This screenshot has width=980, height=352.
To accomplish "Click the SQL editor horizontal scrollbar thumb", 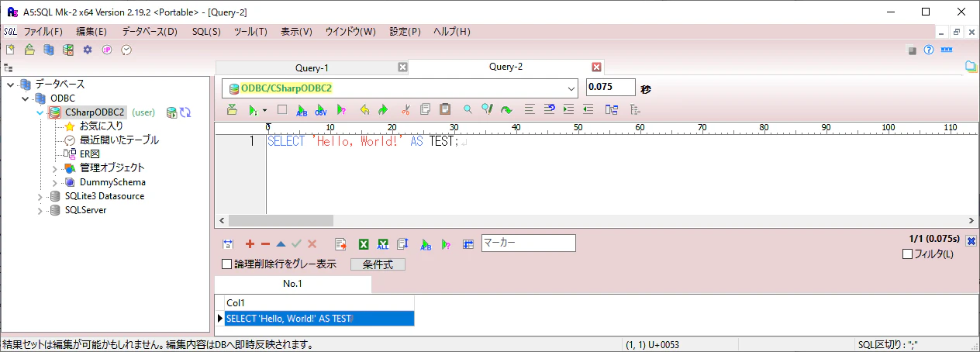I will pos(281,221).
